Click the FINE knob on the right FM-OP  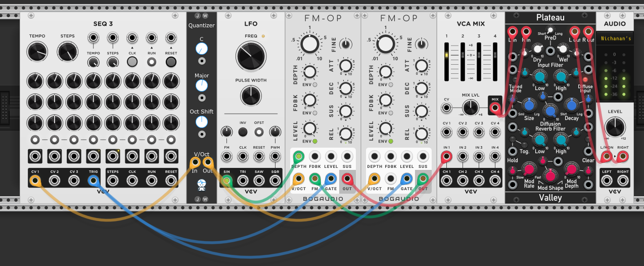[x=421, y=45]
